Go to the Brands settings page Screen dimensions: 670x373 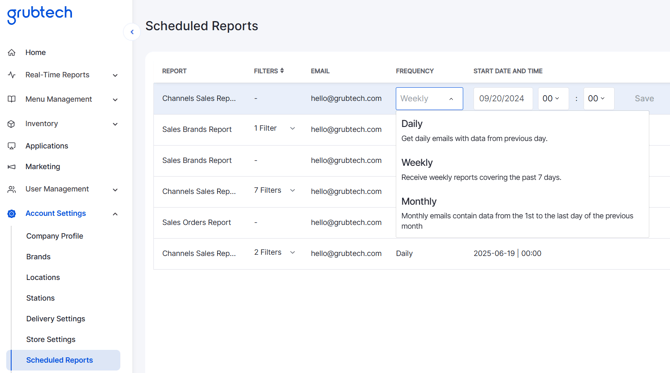[x=38, y=257]
